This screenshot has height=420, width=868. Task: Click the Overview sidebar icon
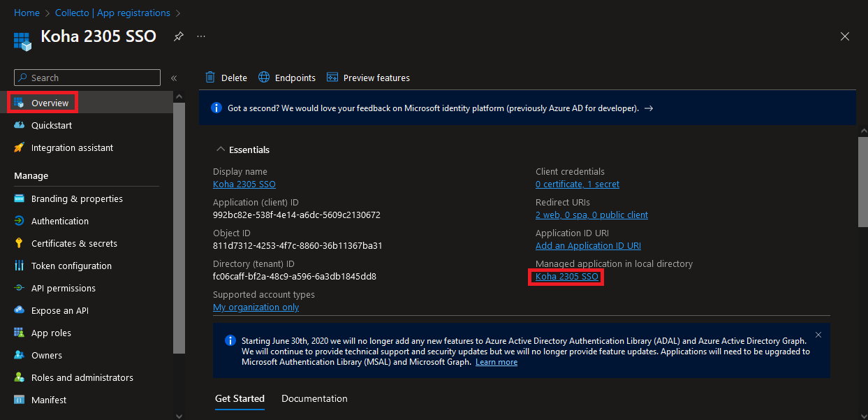(x=19, y=103)
